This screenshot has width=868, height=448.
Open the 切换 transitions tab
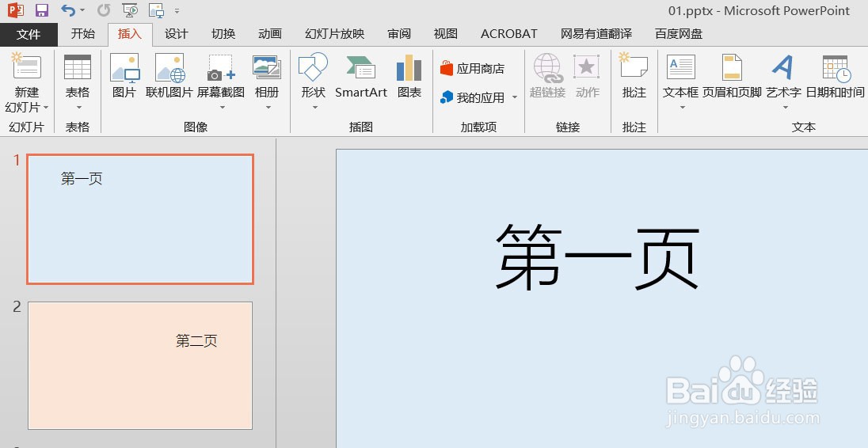[x=223, y=34]
